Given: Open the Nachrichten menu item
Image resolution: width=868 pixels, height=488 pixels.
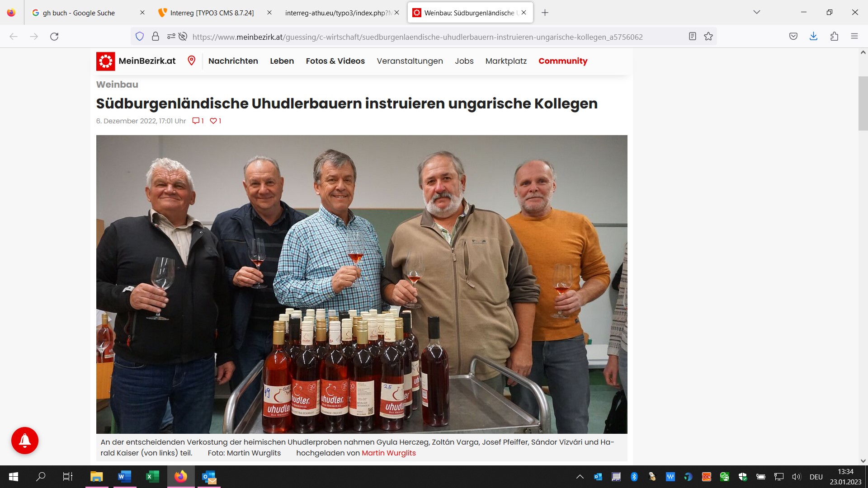Looking at the screenshot, I should pos(233,61).
